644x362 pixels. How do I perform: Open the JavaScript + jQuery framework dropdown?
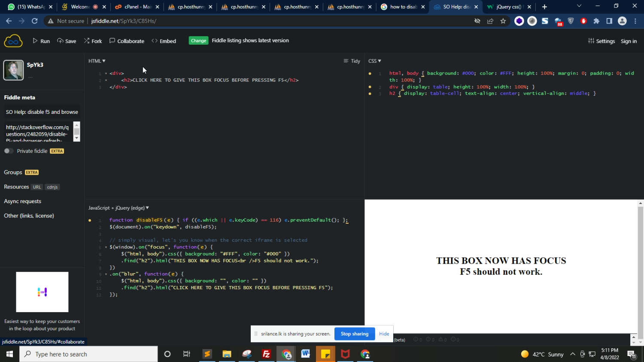click(x=119, y=208)
